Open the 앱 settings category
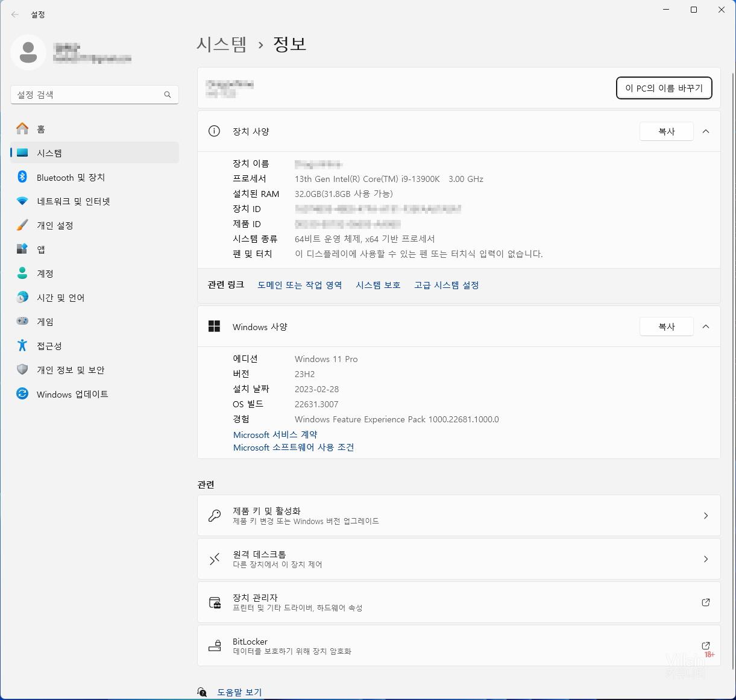The image size is (736, 700). click(41, 249)
